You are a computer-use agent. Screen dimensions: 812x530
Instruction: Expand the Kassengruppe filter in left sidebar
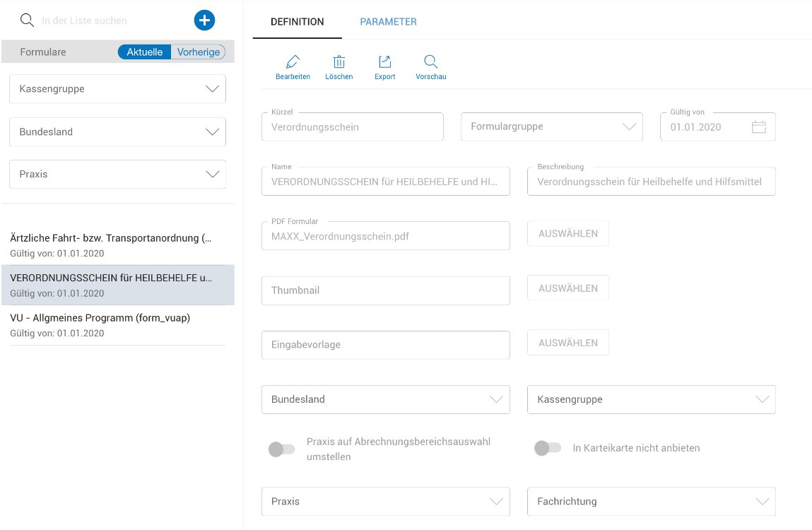[x=117, y=89]
